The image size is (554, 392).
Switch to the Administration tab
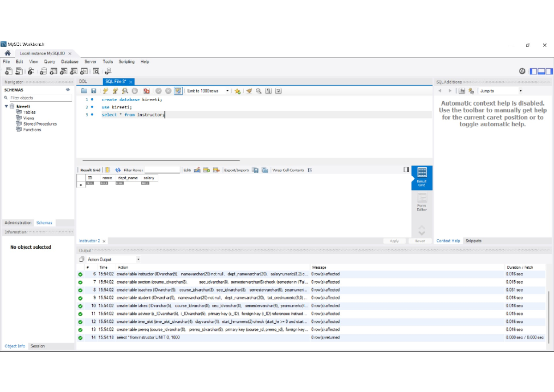(18, 223)
